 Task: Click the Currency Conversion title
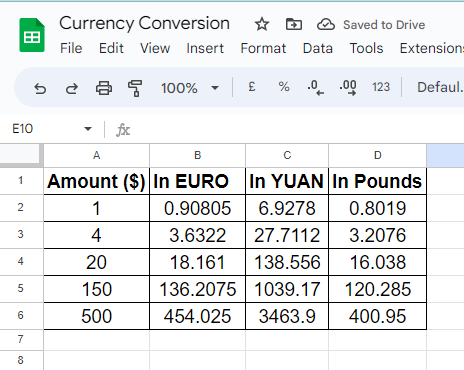[144, 23]
